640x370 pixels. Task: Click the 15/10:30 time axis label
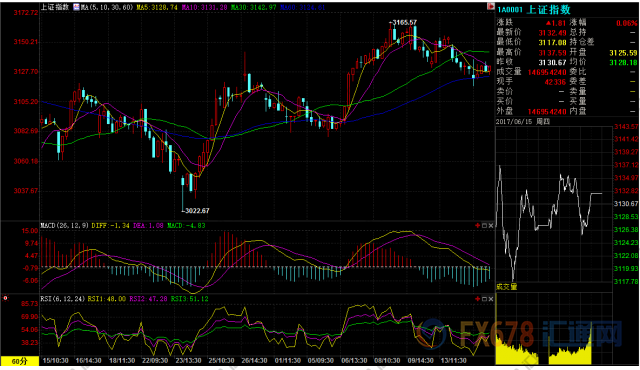[56, 361]
